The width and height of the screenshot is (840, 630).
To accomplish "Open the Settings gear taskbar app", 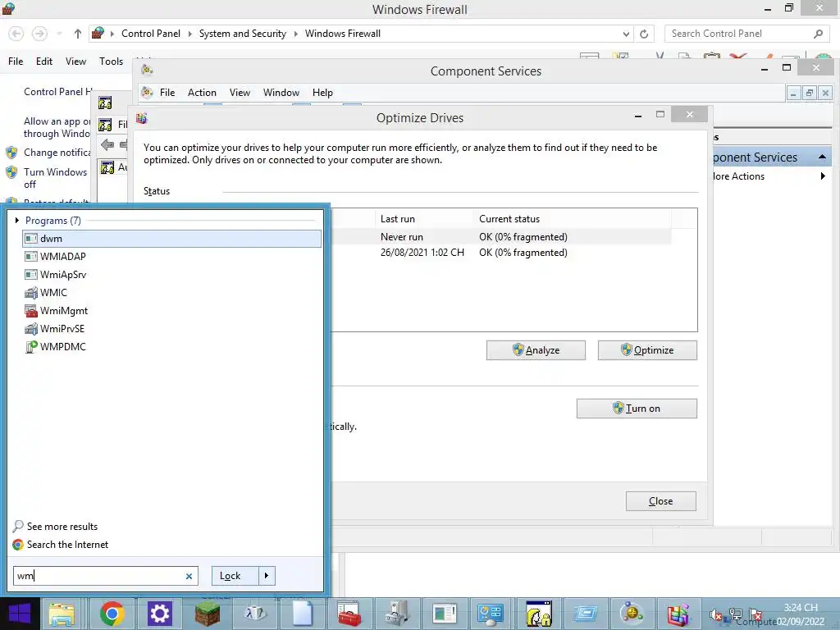I will [x=160, y=614].
